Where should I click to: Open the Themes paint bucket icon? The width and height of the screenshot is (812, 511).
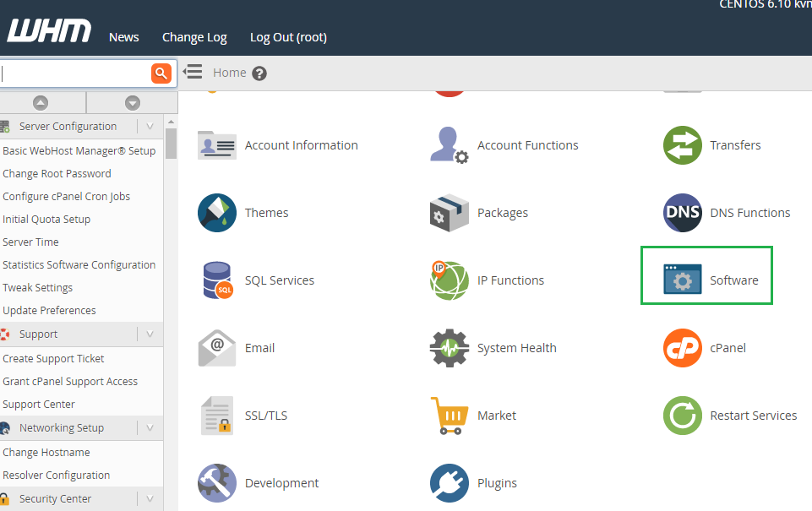pos(217,213)
